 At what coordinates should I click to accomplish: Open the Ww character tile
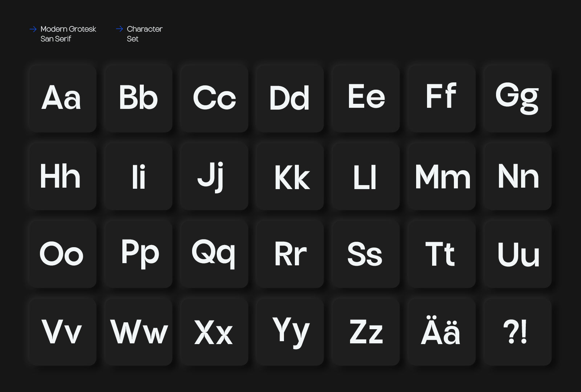point(138,332)
